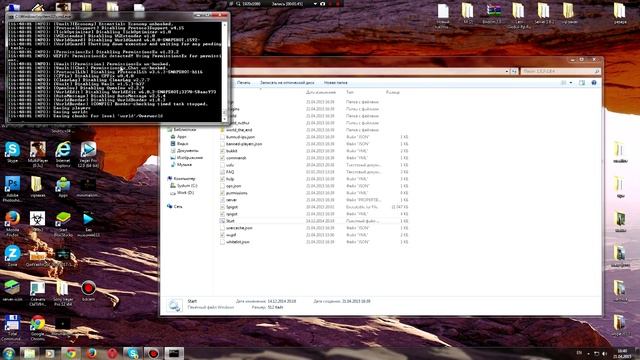640x360 pixels.
Task: Click the EN language indicator in the tray
Action: (579, 353)
